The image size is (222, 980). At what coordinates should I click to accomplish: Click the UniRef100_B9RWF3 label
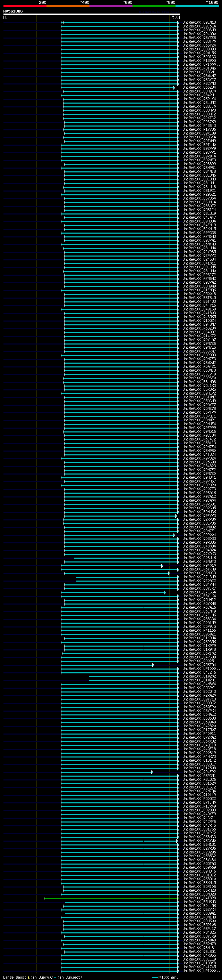pyautogui.click(x=199, y=160)
